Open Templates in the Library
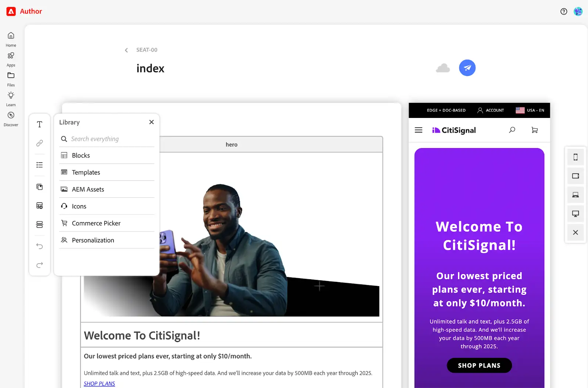 tap(107, 172)
